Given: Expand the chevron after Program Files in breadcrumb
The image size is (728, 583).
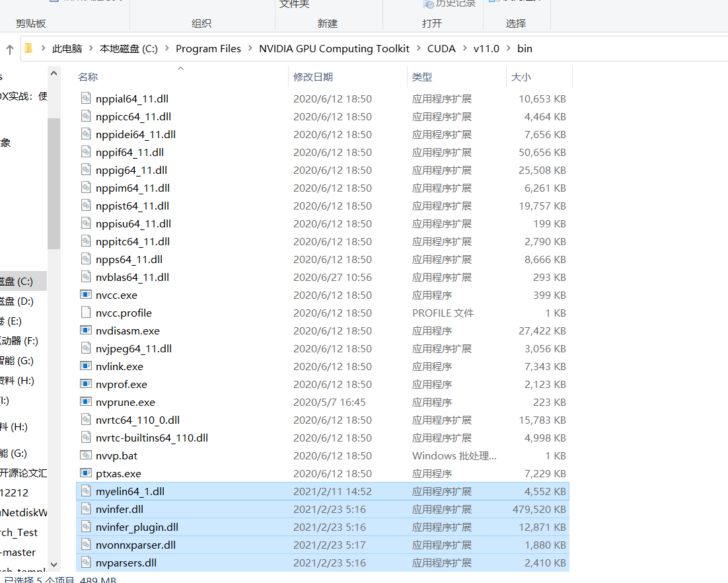Looking at the screenshot, I should [250, 48].
